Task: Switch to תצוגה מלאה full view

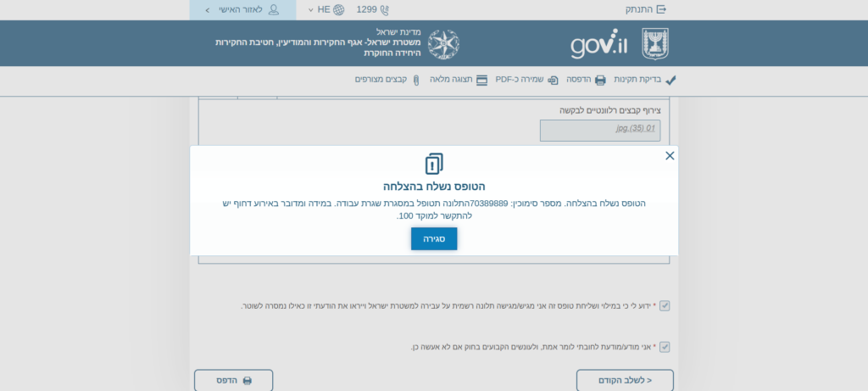Action: pyautogui.click(x=459, y=80)
